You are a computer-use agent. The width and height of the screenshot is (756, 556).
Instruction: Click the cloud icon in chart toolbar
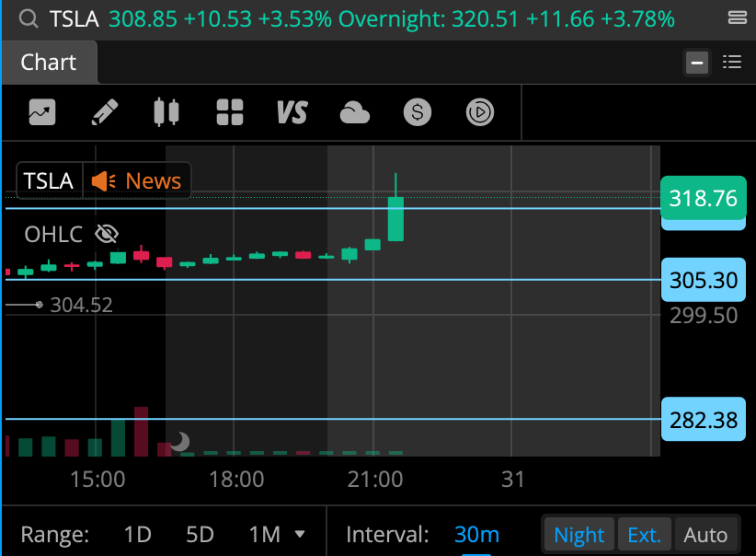coord(355,113)
